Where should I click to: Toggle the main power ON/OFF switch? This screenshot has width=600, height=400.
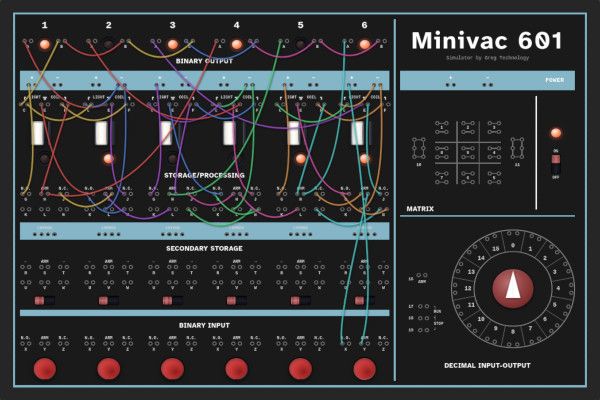[556, 162]
